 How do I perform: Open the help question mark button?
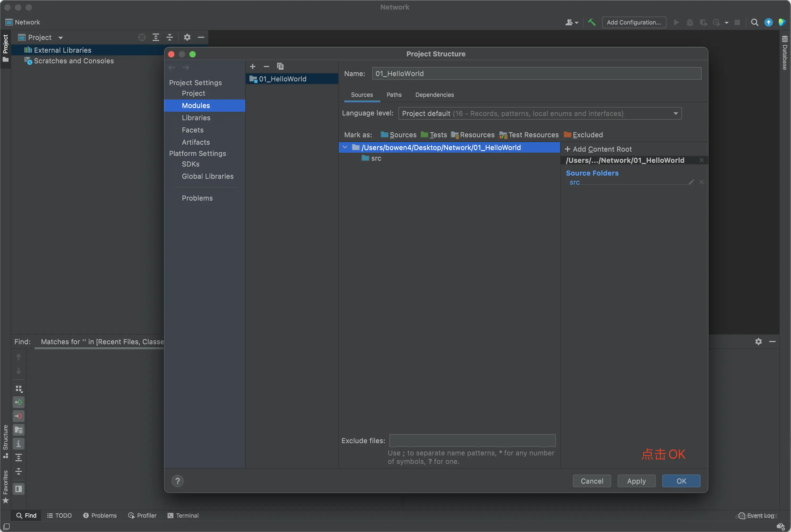(177, 481)
